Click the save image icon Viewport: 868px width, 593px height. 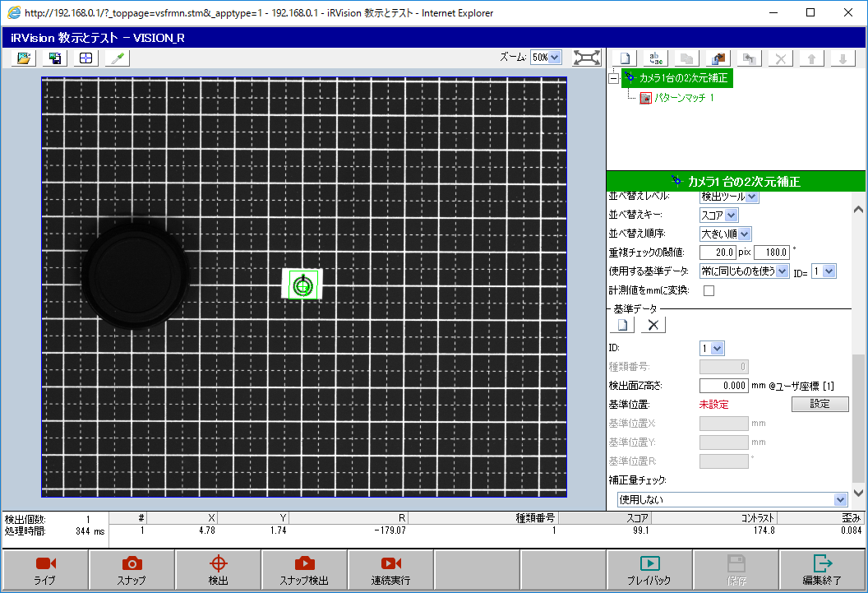click(x=55, y=58)
